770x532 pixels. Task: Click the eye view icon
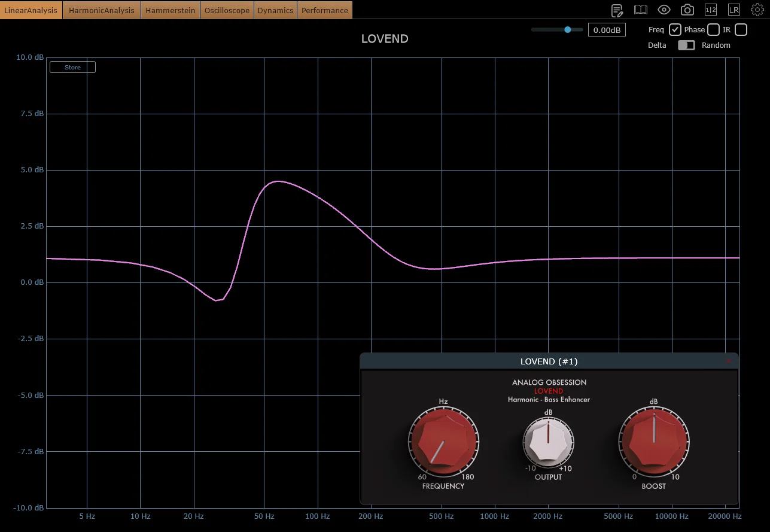click(664, 10)
